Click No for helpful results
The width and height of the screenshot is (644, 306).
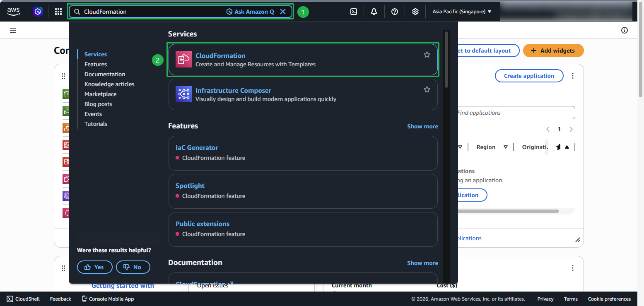pos(133,267)
